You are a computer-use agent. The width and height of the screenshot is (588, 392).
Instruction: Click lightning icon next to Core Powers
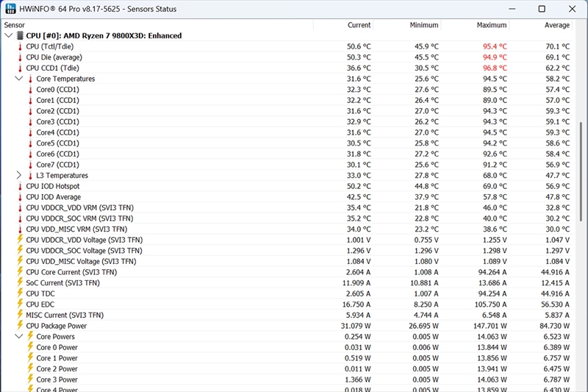coord(30,337)
